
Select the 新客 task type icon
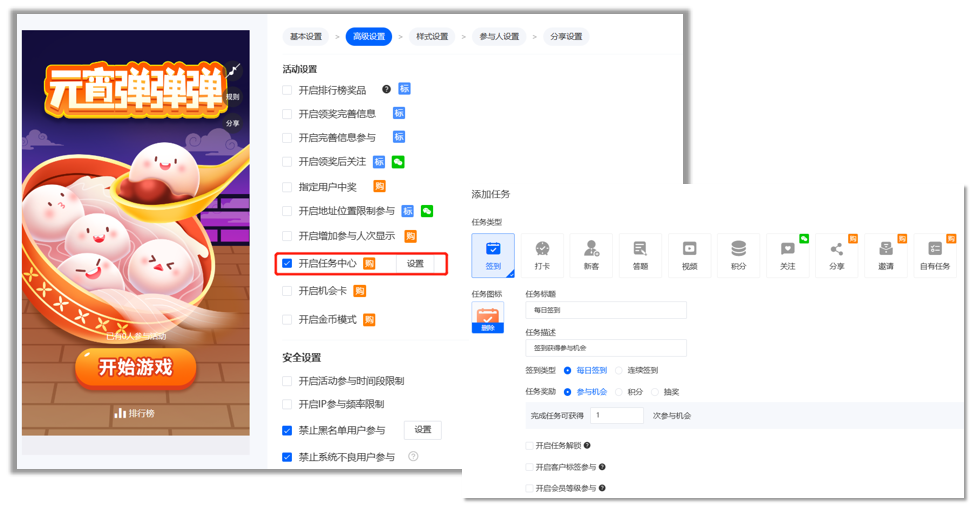click(591, 255)
